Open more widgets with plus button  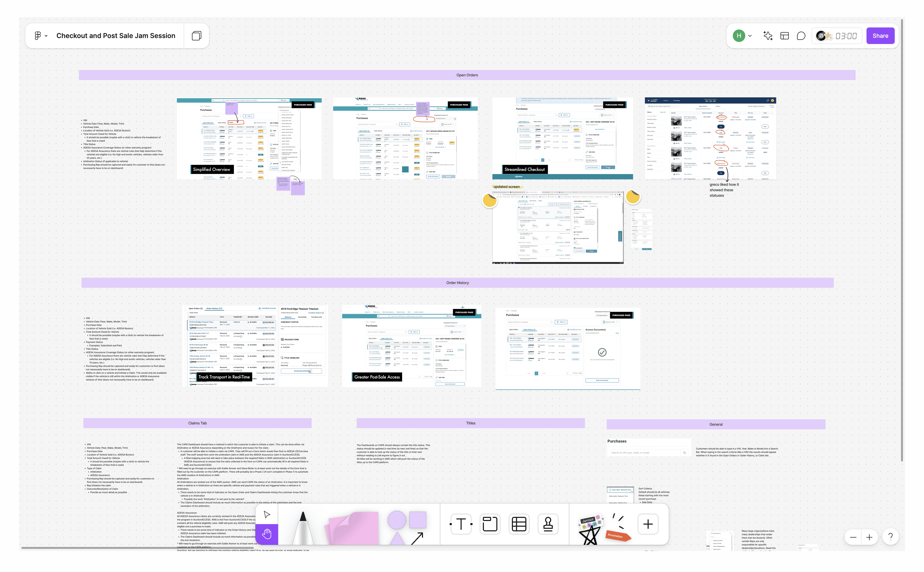pyautogui.click(x=648, y=524)
